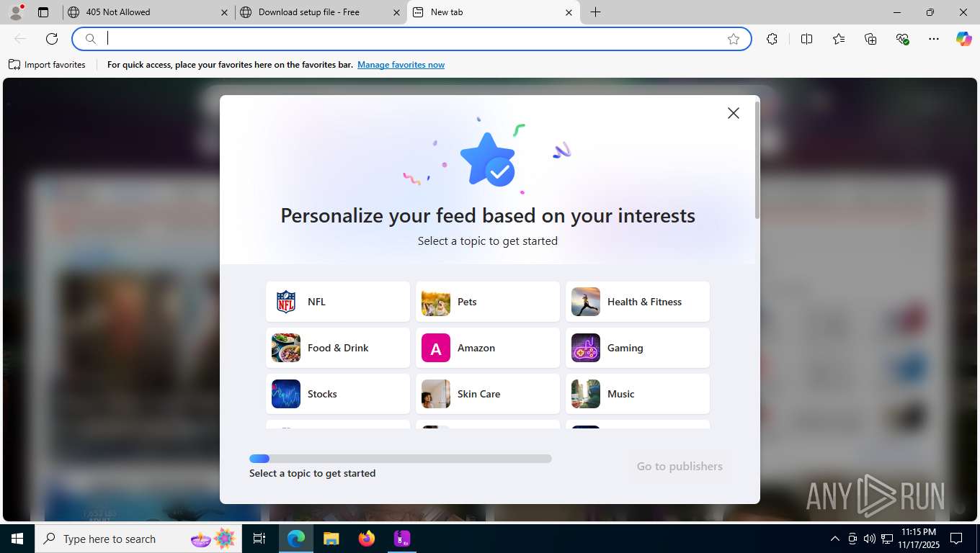Screen dimensions: 980x553
Task: Open the Copilot icon
Action: point(964,39)
